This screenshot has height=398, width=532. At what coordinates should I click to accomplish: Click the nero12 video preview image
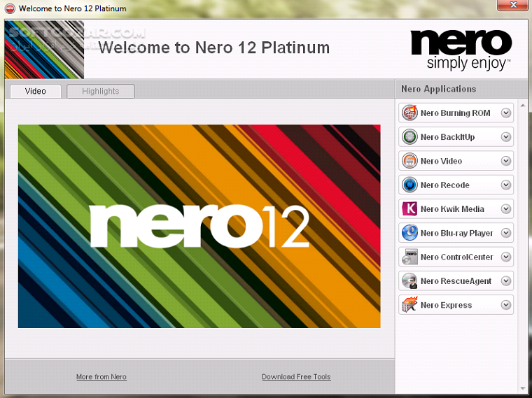pyautogui.click(x=199, y=226)
